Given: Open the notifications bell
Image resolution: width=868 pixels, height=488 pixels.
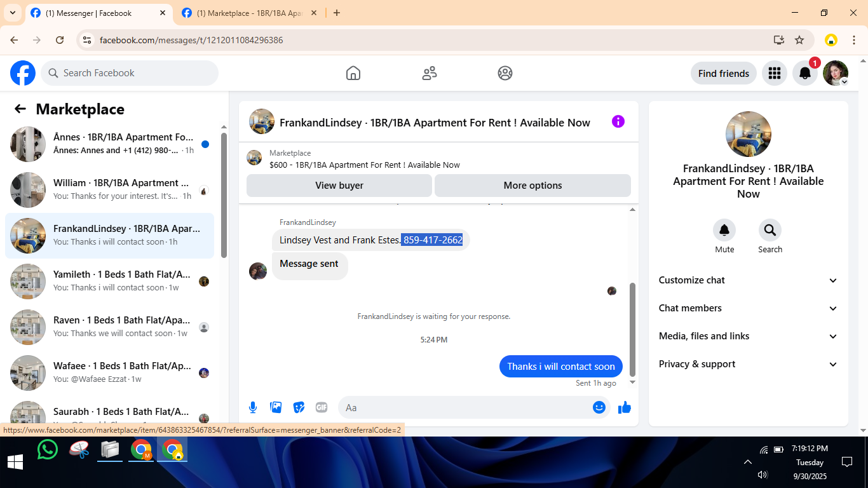Looking at the screenshot, I should 805,73.
